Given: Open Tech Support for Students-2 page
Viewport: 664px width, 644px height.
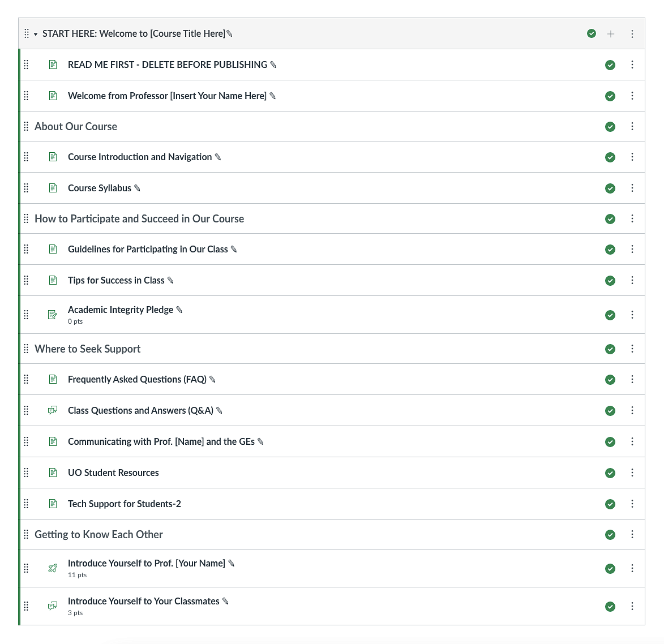Looking at the screenshot, I should [x=125, y=504].
